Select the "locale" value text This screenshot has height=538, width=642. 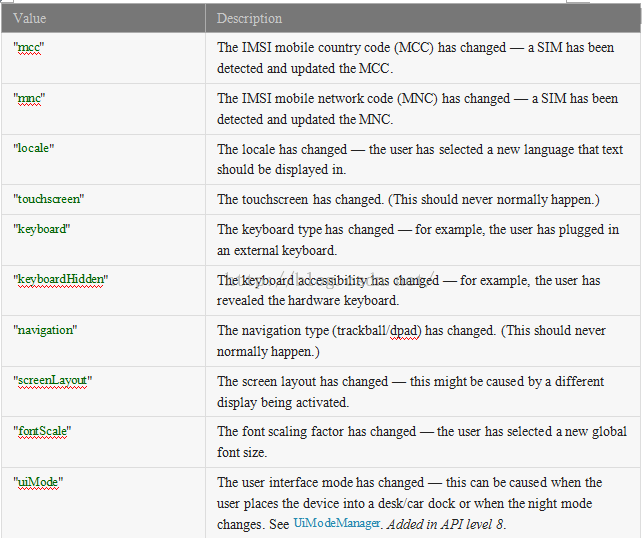tap(35, 148)
